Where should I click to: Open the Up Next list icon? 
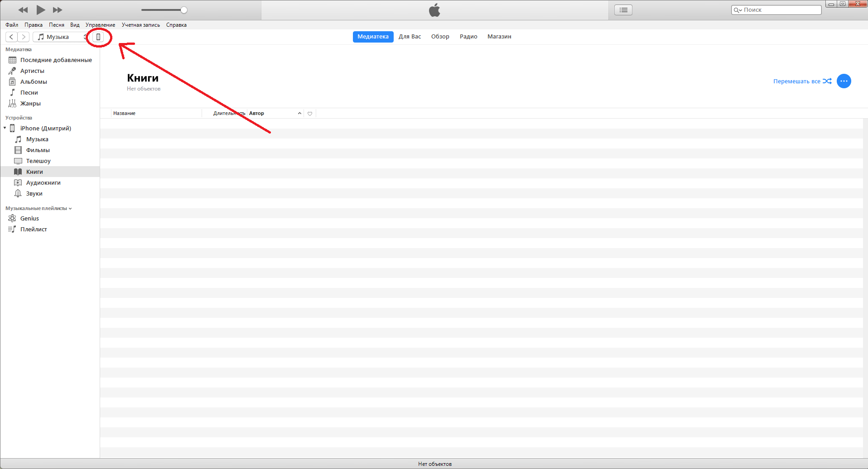click(x=623, y=10)
